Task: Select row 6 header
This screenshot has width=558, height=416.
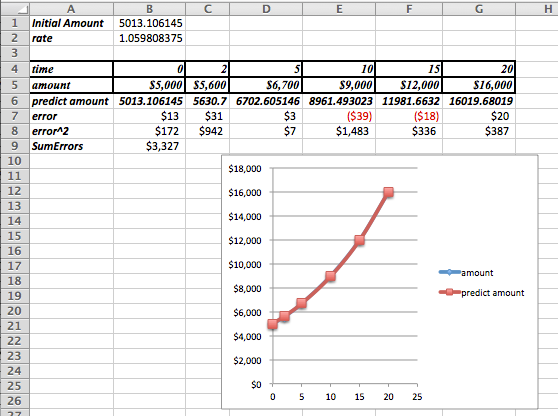Action: tap(15, 101)
